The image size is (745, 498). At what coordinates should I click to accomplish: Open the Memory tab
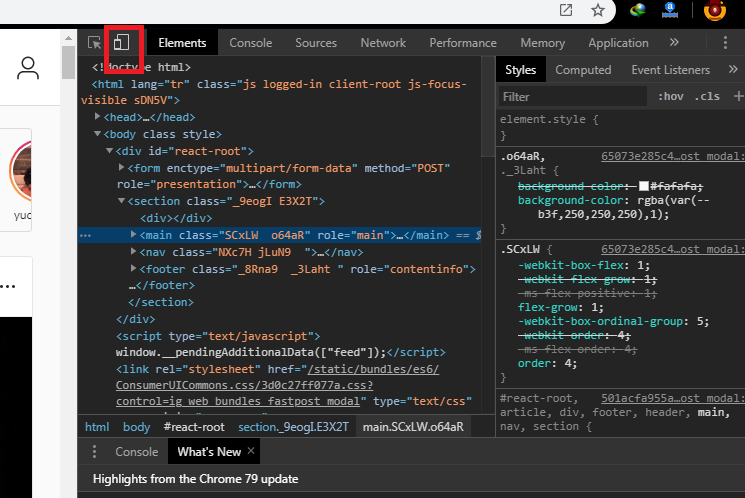pyautogui.click(x=543, y=43)
